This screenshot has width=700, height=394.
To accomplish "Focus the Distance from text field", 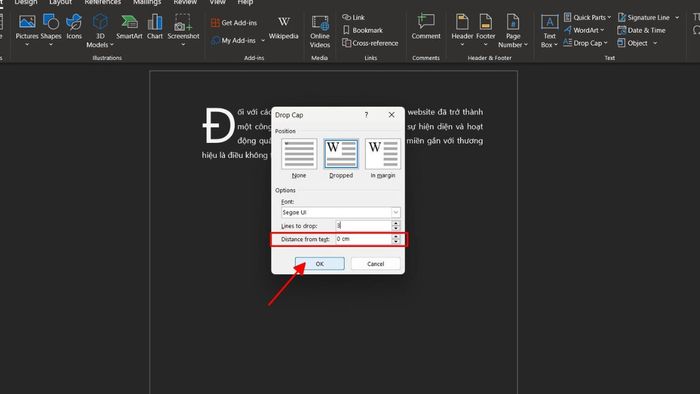I will [x=363, y=239].
